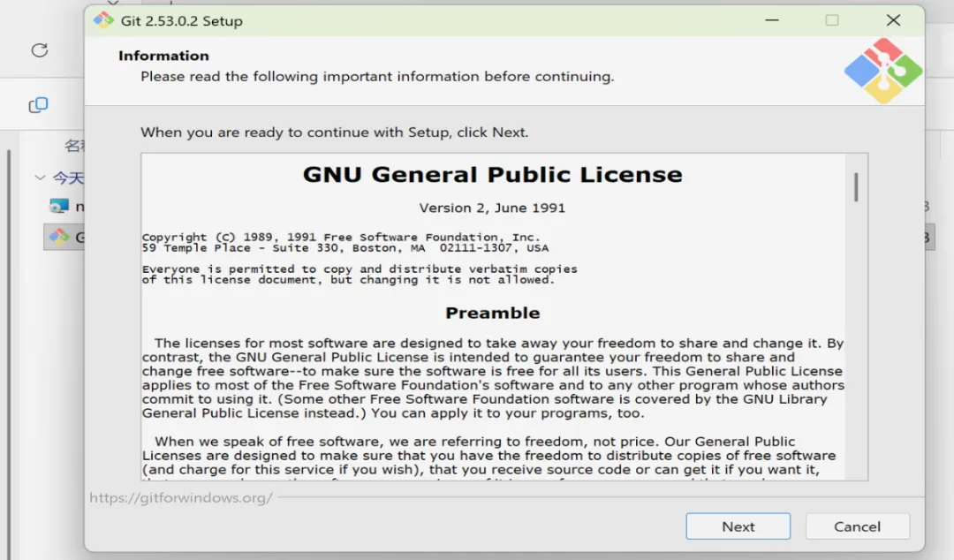
Task: Click the Next button in Git Setup
Action: [x=738, y=526]
